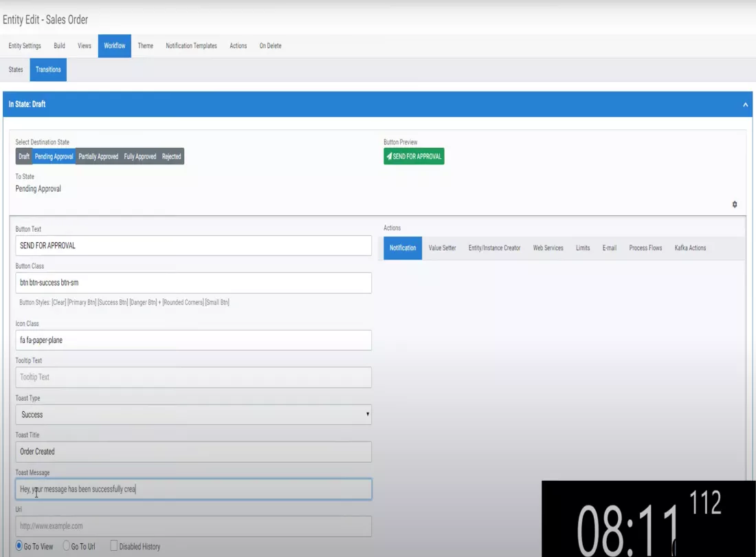756x557 pixels.
Task: Open the On Delete tab
Action: click(x=271, y=46)
